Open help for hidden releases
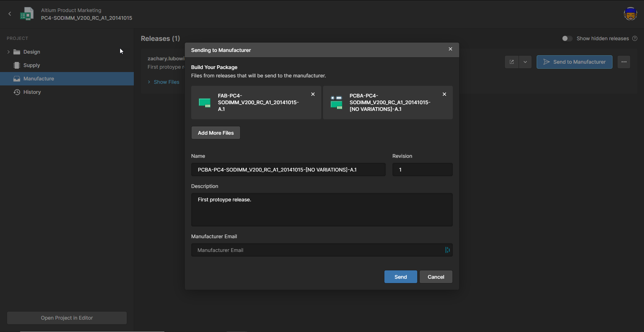Screen dimensions: 644x332 point(635,39)
